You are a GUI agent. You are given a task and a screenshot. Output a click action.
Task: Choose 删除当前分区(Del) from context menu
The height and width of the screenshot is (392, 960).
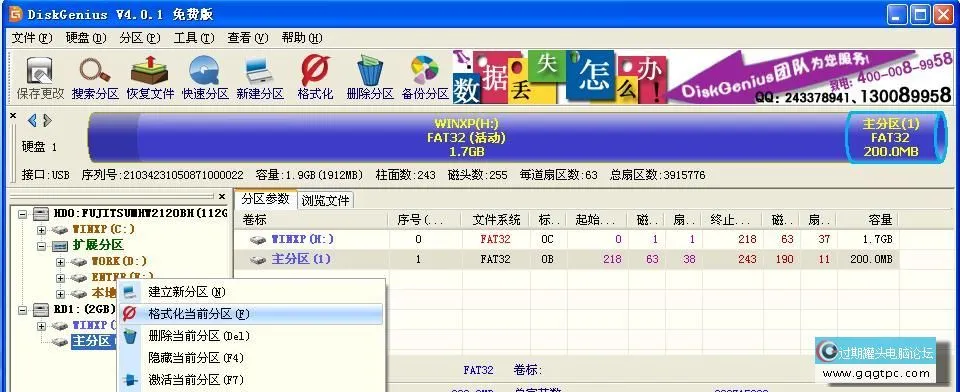tap(250, 336)
